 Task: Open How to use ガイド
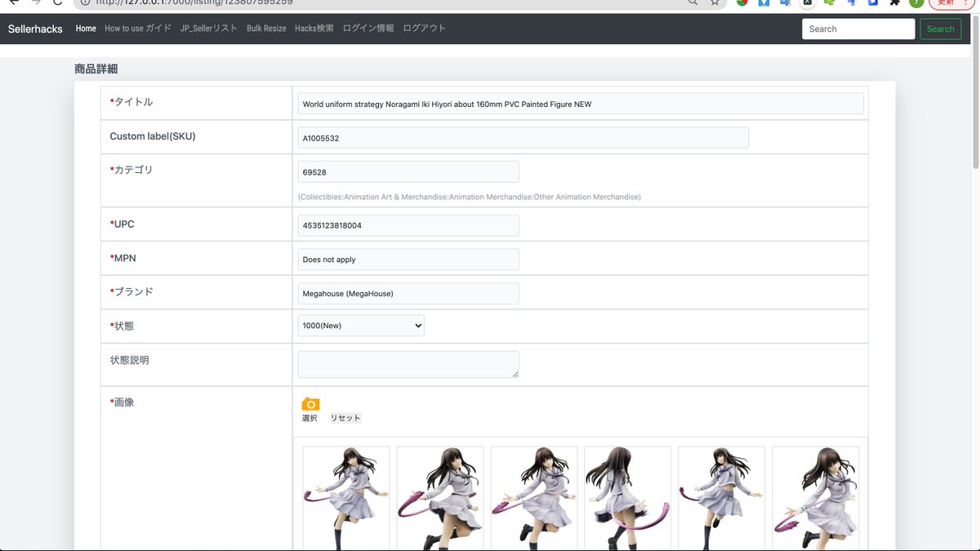138,29
